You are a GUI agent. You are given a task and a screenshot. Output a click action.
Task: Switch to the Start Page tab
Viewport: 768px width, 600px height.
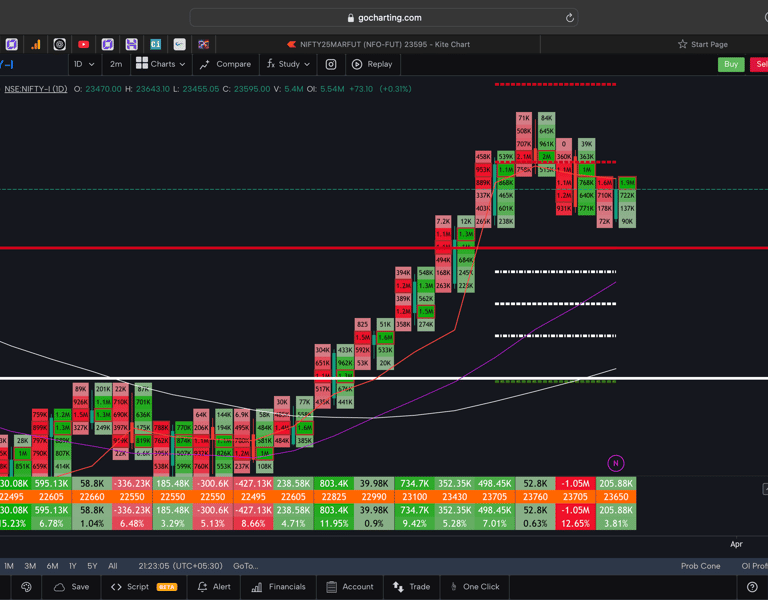pos(703,45)
